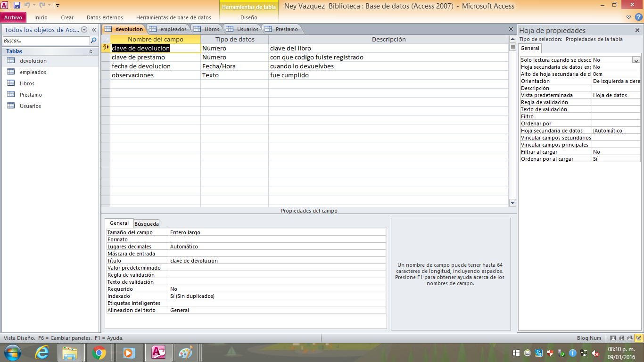The width and height of the screenshot is (644, 362).
Task: Open the Crear ribbon tab
Action: click(67, 17)
